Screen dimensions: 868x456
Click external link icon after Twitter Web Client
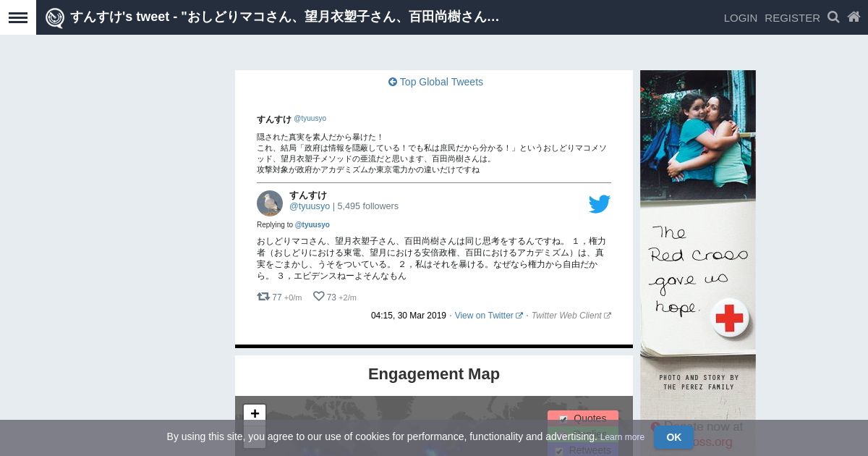point(608,316)
